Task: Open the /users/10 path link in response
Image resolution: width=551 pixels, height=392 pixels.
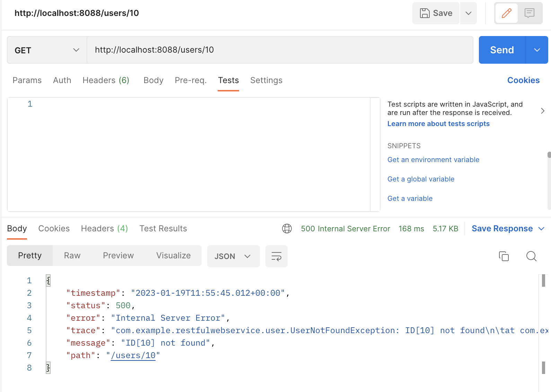Action: coord(133,355)
